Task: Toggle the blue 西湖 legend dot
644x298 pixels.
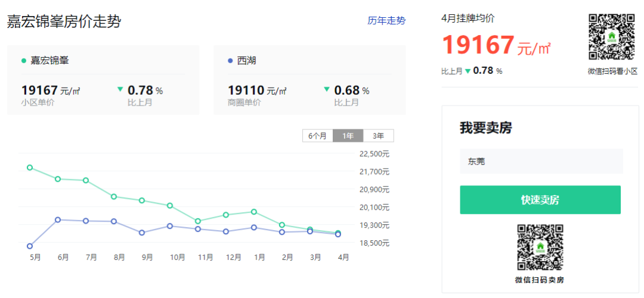Action: tap(230, 61)
